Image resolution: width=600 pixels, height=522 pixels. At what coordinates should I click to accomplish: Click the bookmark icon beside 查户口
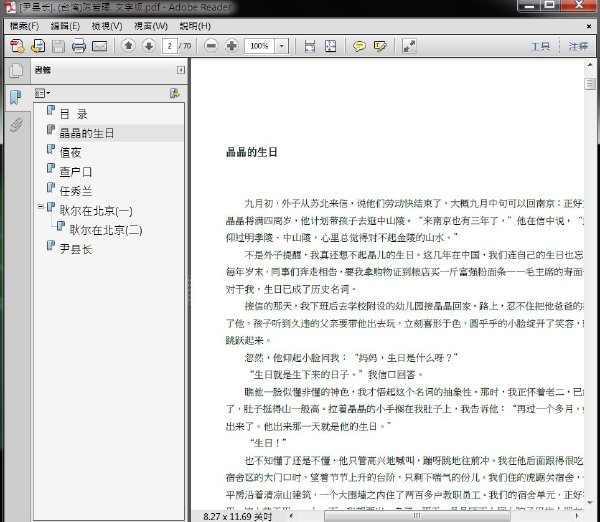pos(51,168)
